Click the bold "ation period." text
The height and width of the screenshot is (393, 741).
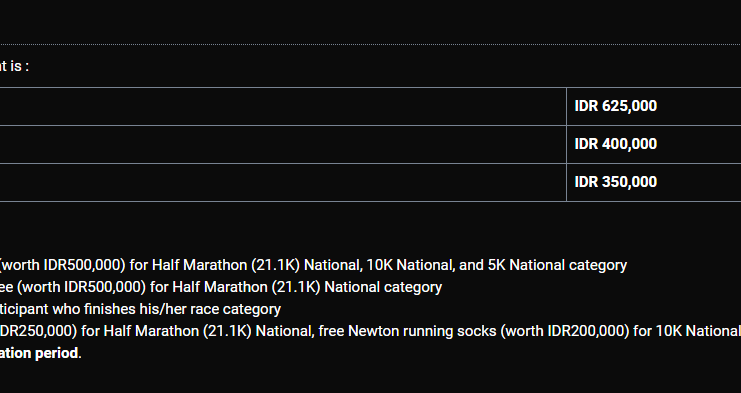[x=41, y=353]
